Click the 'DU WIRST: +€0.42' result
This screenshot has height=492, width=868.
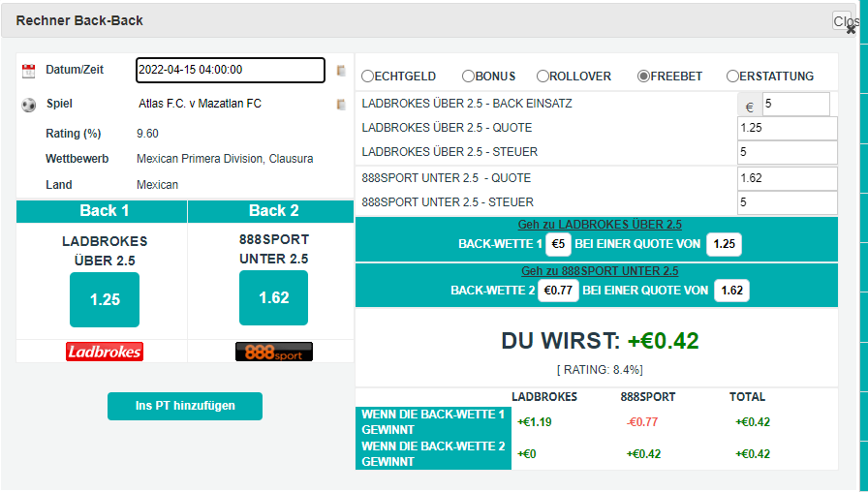pos(600,341)
